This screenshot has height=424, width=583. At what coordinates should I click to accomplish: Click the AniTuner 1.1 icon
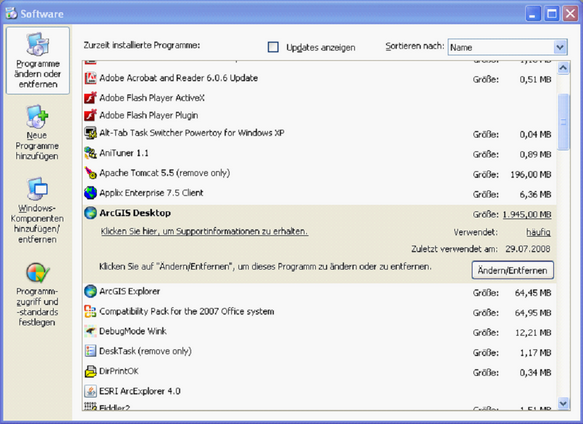point(90,153)
